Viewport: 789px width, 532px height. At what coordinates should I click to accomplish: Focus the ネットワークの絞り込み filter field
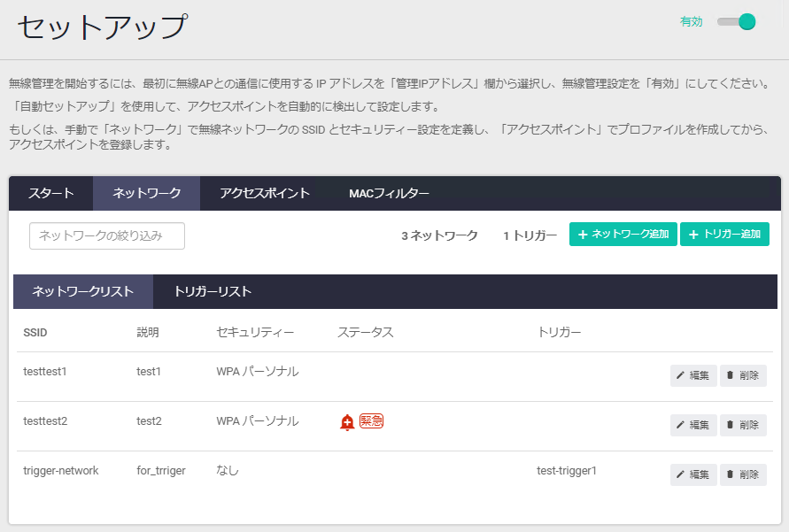(x=107, y=235)
